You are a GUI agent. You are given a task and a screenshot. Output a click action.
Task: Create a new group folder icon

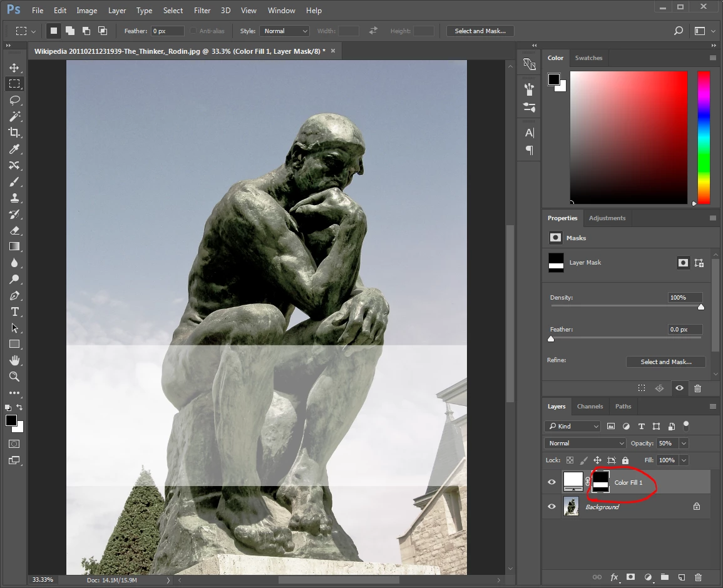664,577
